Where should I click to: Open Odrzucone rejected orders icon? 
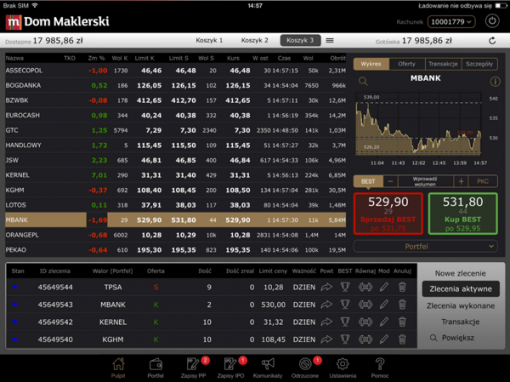point(305,368)
